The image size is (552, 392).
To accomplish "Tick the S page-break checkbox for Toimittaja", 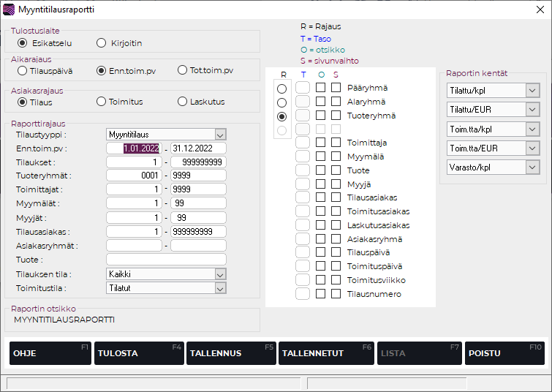I will (x=336, y=143).
